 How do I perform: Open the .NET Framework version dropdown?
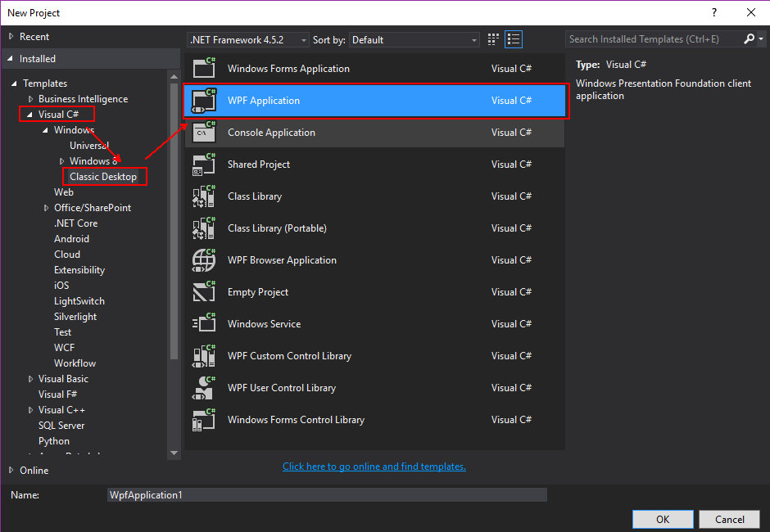point(248,40)
